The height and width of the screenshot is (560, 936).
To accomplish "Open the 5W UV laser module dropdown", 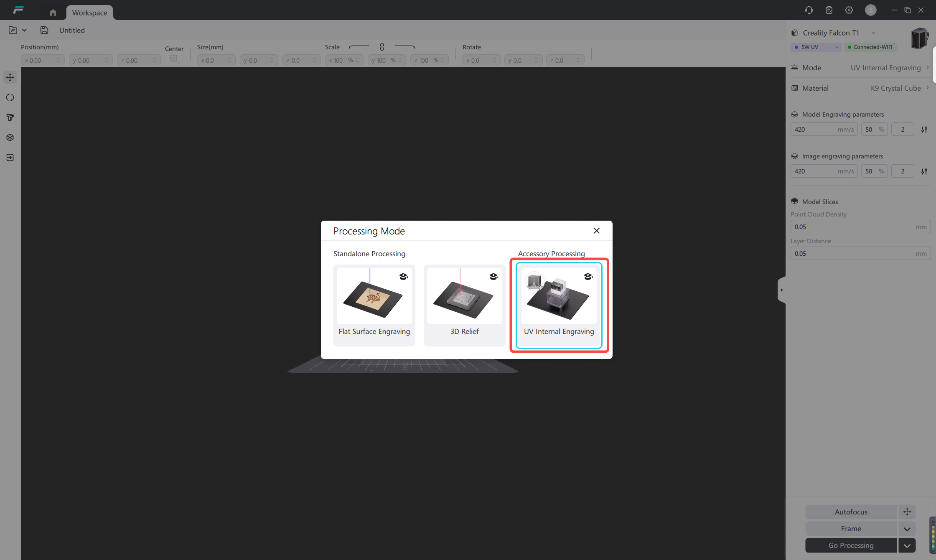I will [x=816, y=47].
